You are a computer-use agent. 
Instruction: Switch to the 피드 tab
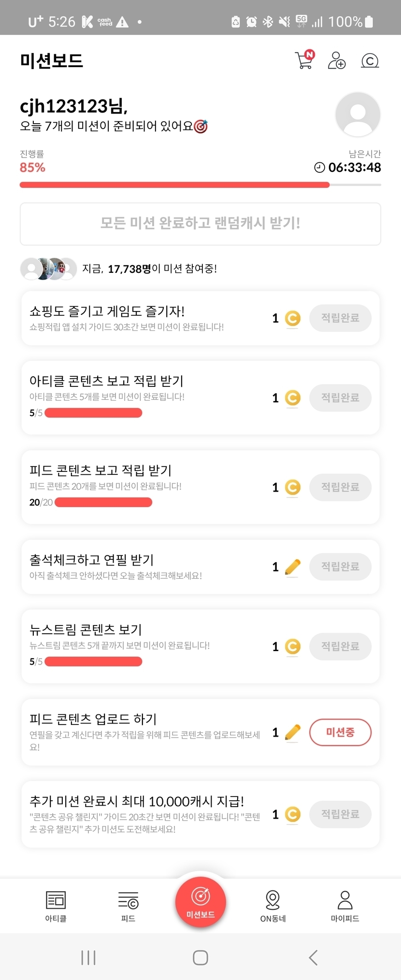point(128,906)
